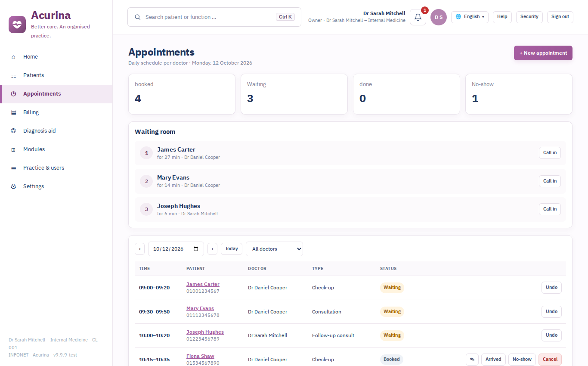This screenshot has width=588, height=366.
Task: Open Modules in the sidebar
Action: pos(56,149)
